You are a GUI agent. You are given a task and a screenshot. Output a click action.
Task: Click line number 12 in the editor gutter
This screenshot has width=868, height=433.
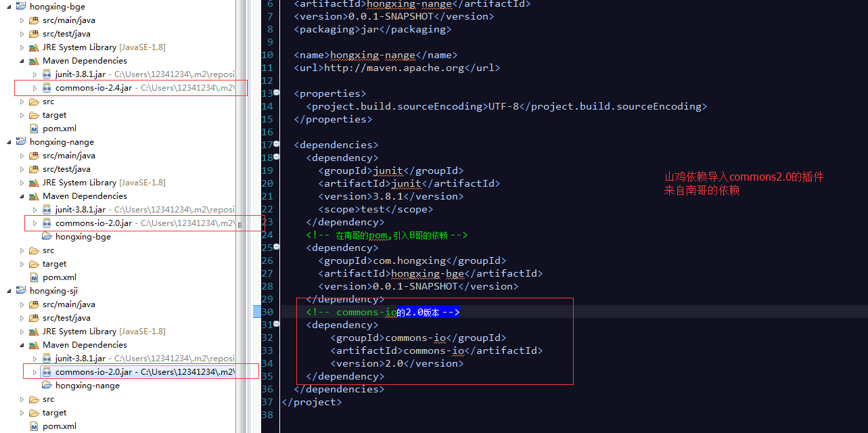point(267,81)
